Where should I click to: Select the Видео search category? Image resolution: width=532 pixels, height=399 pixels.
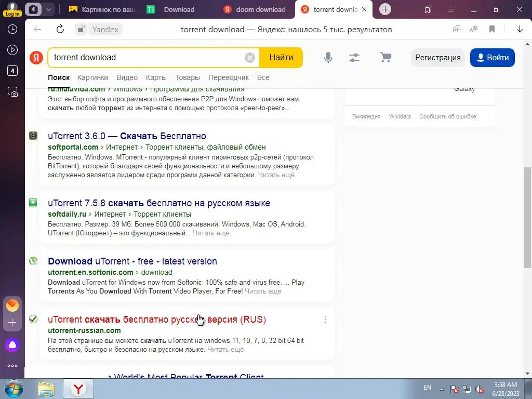pos(127,77)
